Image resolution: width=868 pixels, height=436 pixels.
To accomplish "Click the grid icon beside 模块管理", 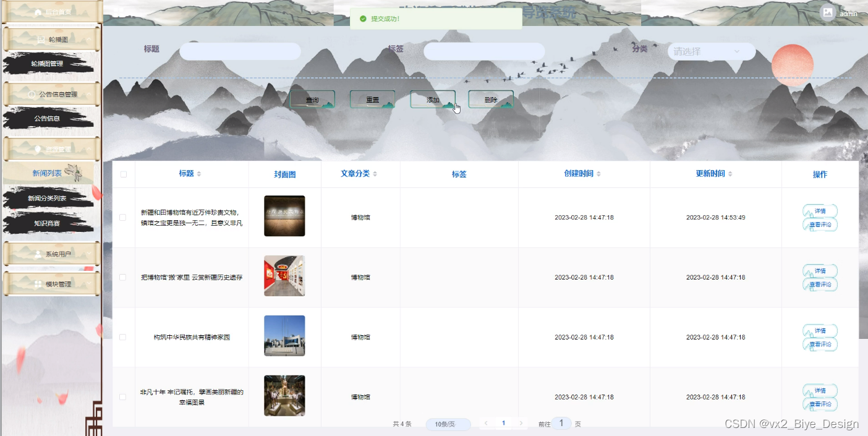I will pos(38,284).
